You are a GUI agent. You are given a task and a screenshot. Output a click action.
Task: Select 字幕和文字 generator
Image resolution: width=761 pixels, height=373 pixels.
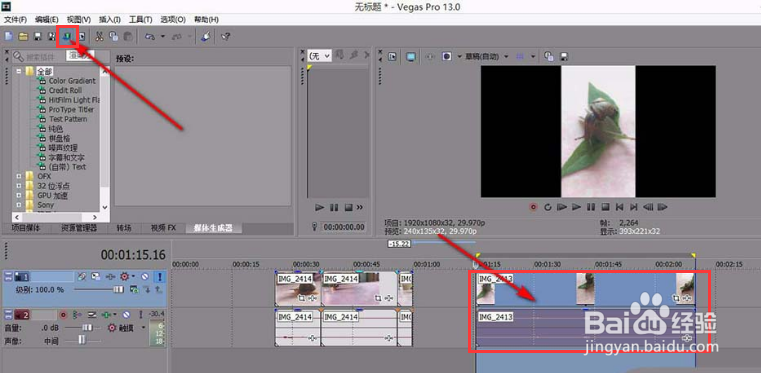coord(67,157)
